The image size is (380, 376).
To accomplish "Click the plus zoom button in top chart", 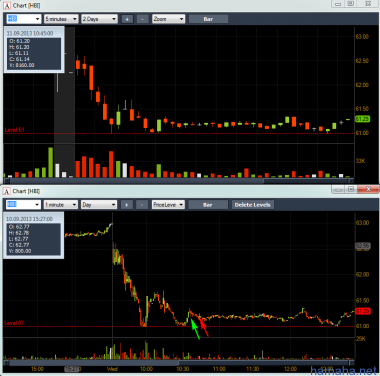I will click(127, 19).
